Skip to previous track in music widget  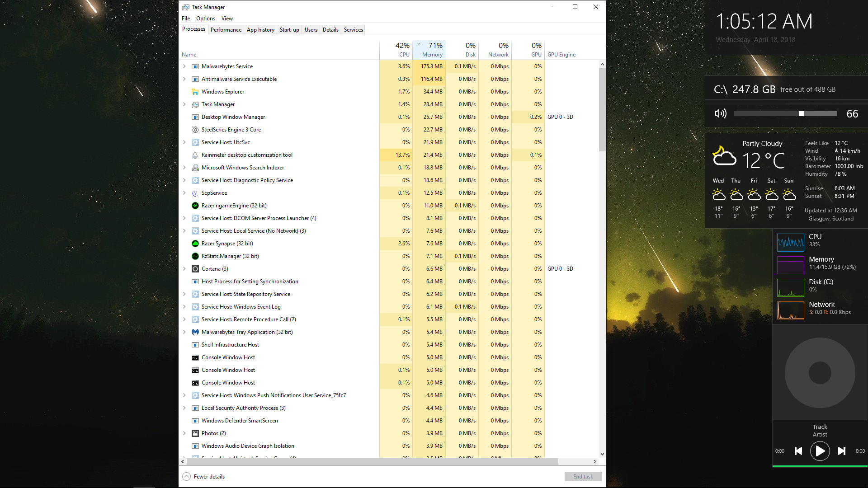coord(798,451)
